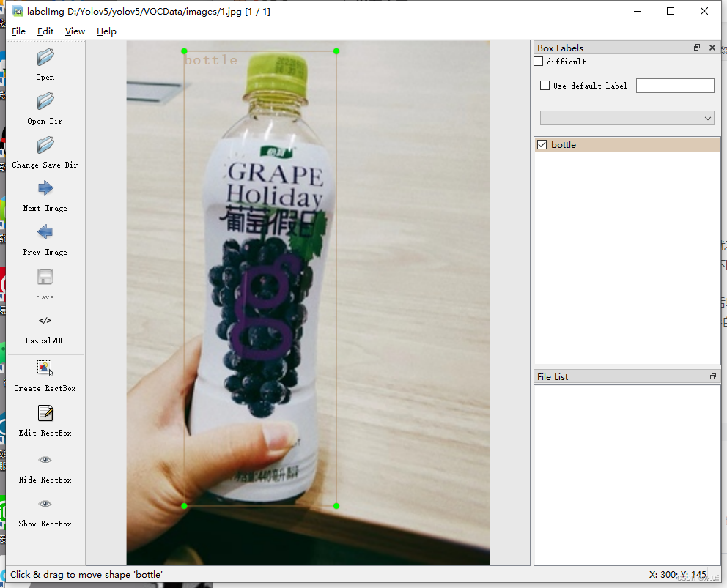Maximize the labelImg window
Image resolution: width=727 pixels, height=588 pixels.
coord(671,11)
